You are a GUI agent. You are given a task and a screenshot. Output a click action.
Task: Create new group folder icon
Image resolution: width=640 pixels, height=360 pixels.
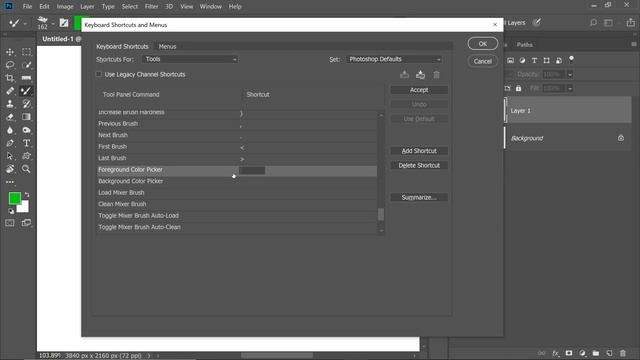(x=596, y=353)
